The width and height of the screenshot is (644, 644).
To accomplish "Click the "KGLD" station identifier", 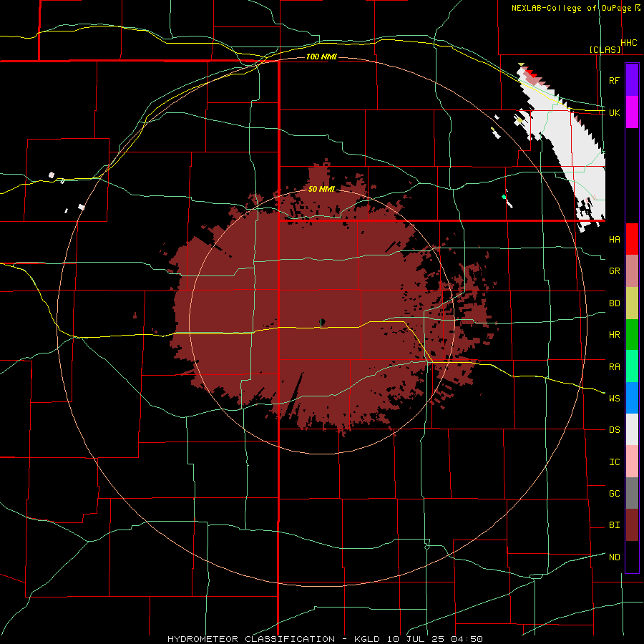I will click(x=366, y=639).
